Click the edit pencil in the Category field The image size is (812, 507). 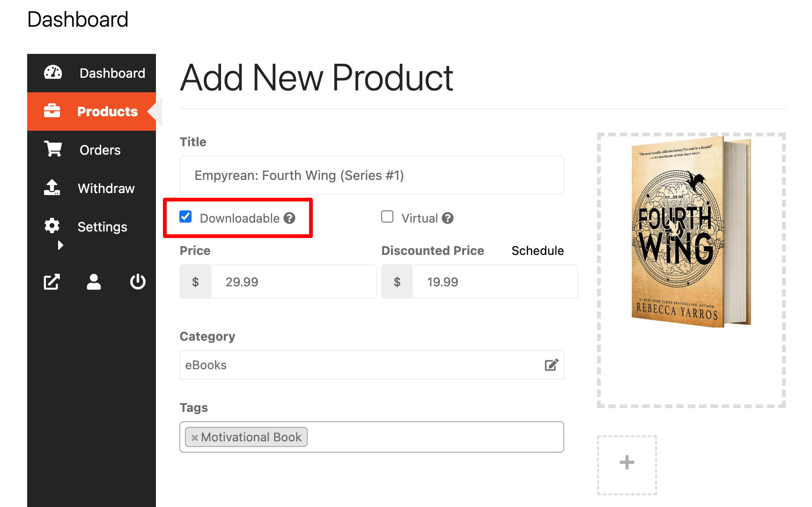551,365
